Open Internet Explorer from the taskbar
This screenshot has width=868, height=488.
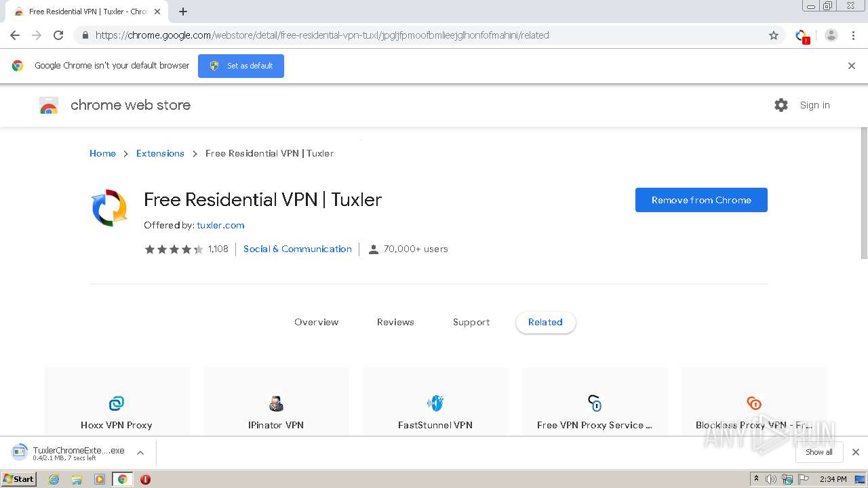(x=54, y=479)
